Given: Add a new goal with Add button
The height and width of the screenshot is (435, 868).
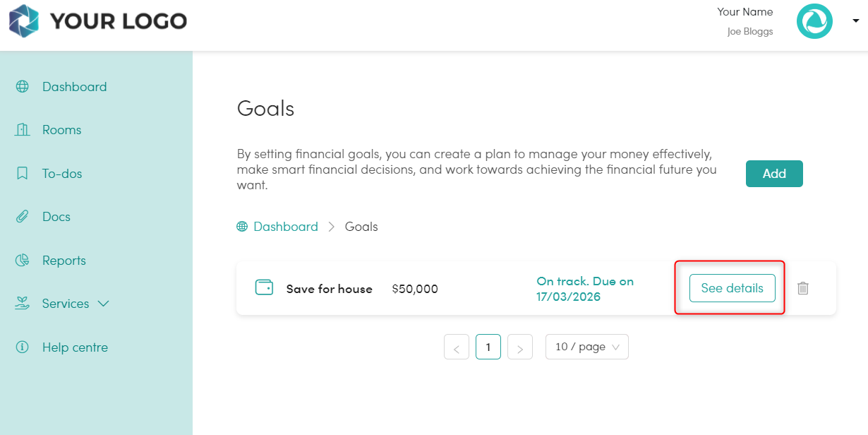Looking at the screenshot, I should (774, 174).
